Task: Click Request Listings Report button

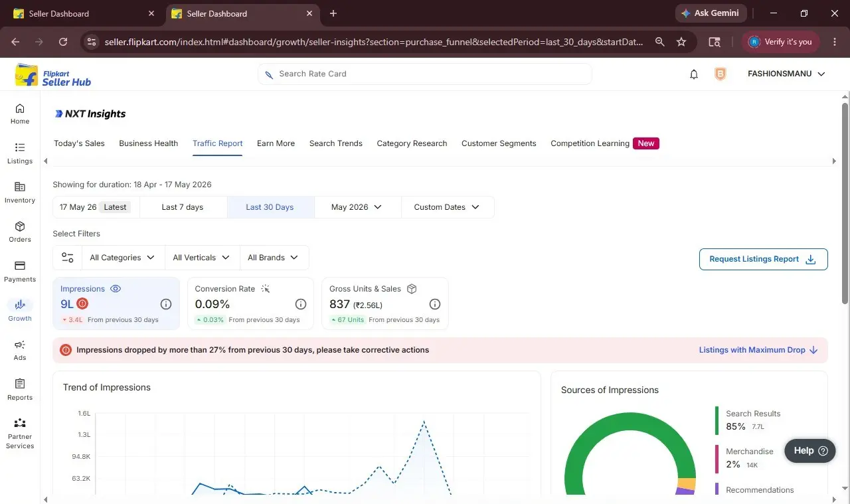Action: point(764,259)
